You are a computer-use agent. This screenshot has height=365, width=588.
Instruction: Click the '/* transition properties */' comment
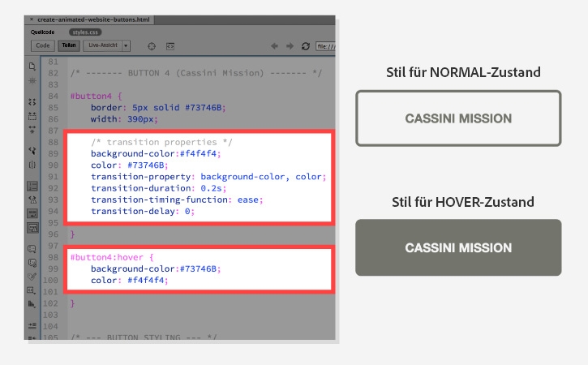pyautogui.click(x=161, y=142)
